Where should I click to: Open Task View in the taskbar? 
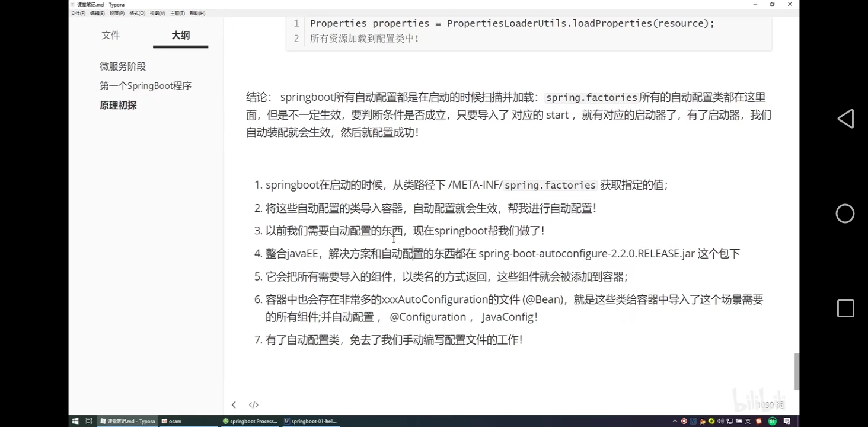click(89, 421)
